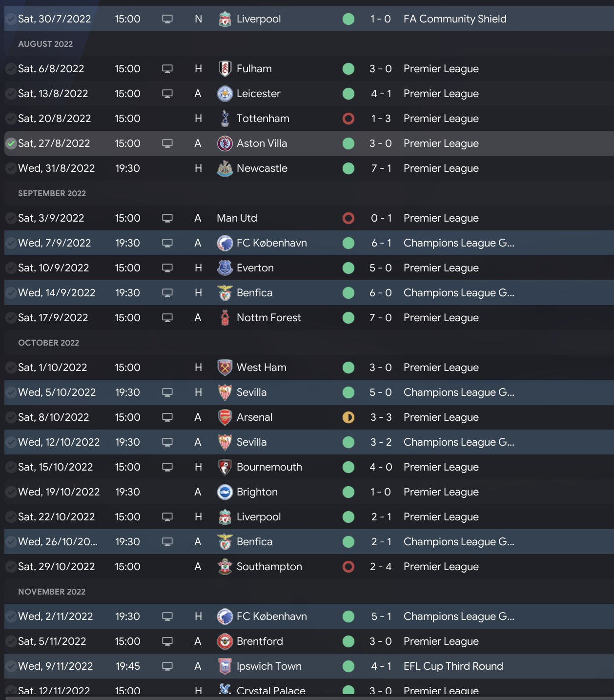614x700 pixels.
Task: Tick the selection circle for Fulham fixture
Action: pyautogui.click(x=11, y=69)
